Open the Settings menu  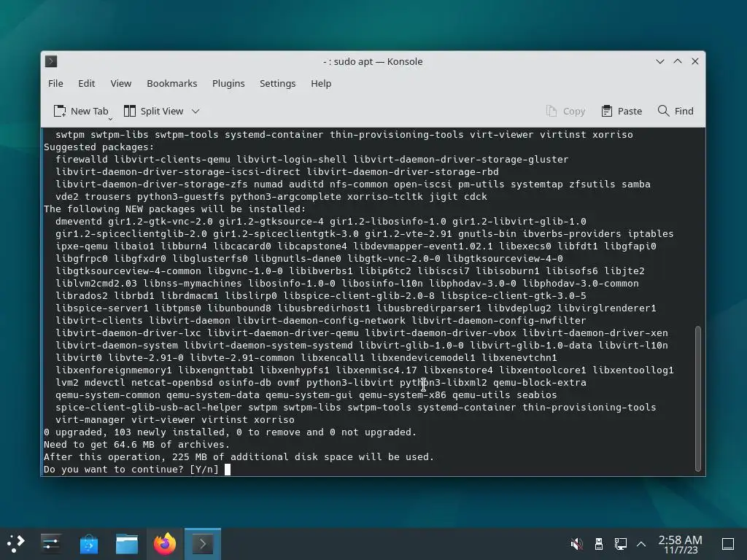point(277,83)
